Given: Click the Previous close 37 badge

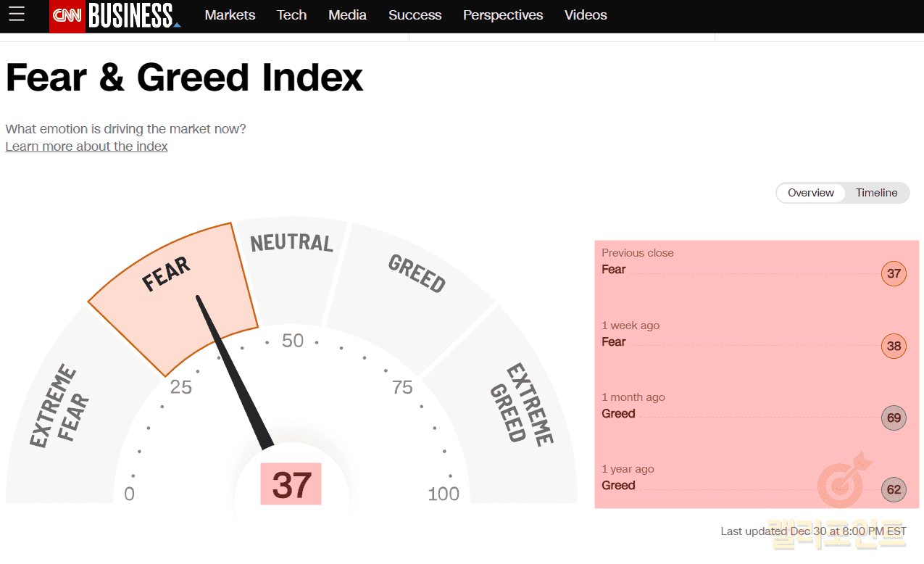Looking at the screenshot, I should (x=894, y=273).
